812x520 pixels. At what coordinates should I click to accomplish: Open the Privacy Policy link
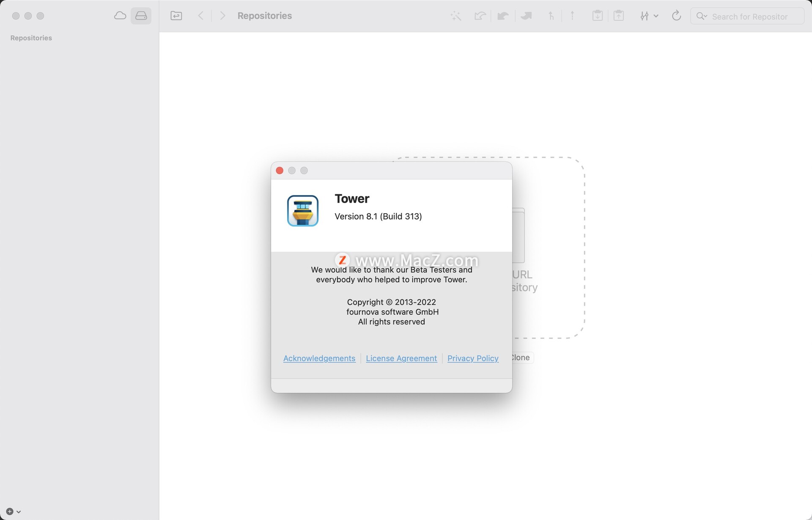[473, 358]
